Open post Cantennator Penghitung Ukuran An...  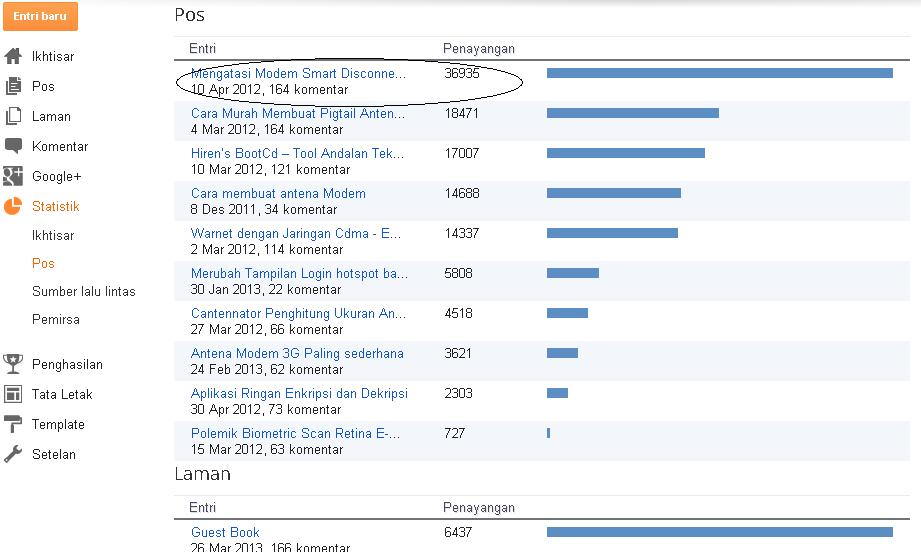pyautogui.click(x=298, y=313)
